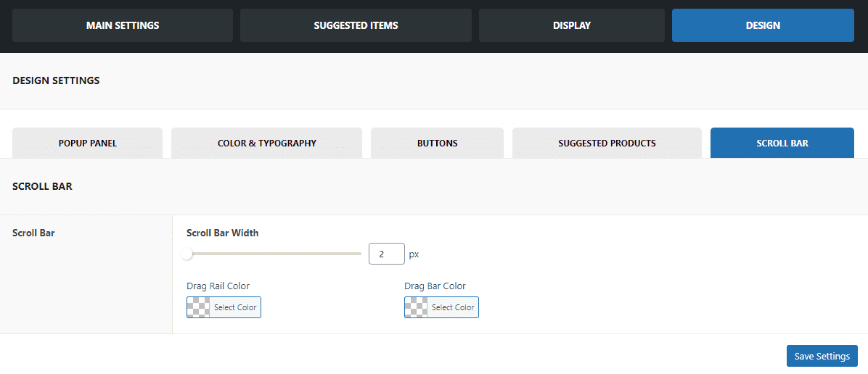
Task: Open the Main Settings tab
Action: point(123,25)
